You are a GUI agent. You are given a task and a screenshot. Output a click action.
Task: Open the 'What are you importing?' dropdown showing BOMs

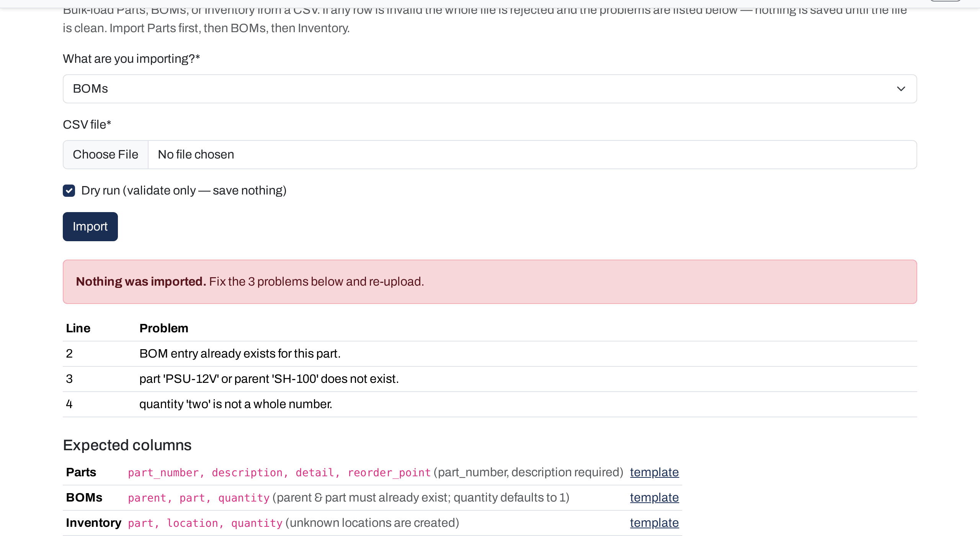pyautogui.click(x=490, y=89)
